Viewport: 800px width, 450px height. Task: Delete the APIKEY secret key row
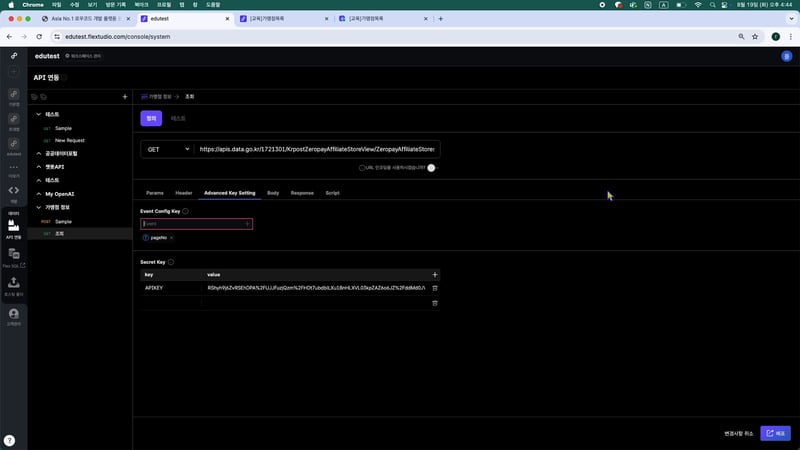point(434,288)
